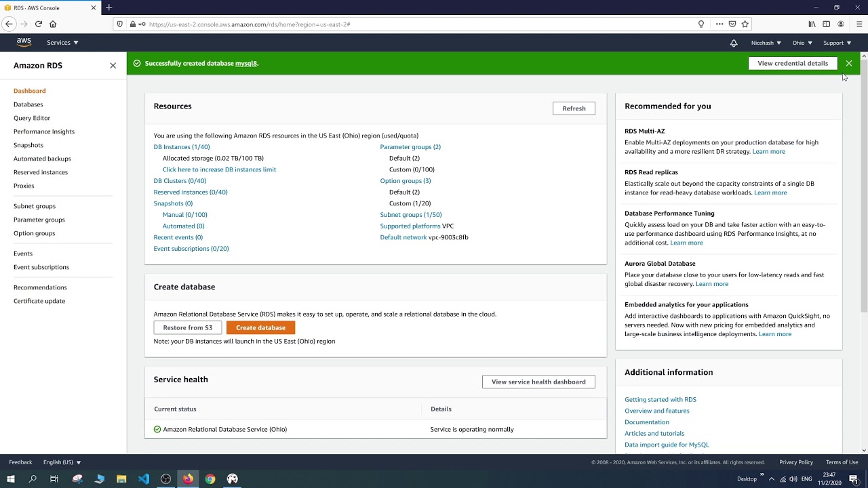Show hidden tray icons chevron
868x488 pixels.
click(x=771, y=479)
